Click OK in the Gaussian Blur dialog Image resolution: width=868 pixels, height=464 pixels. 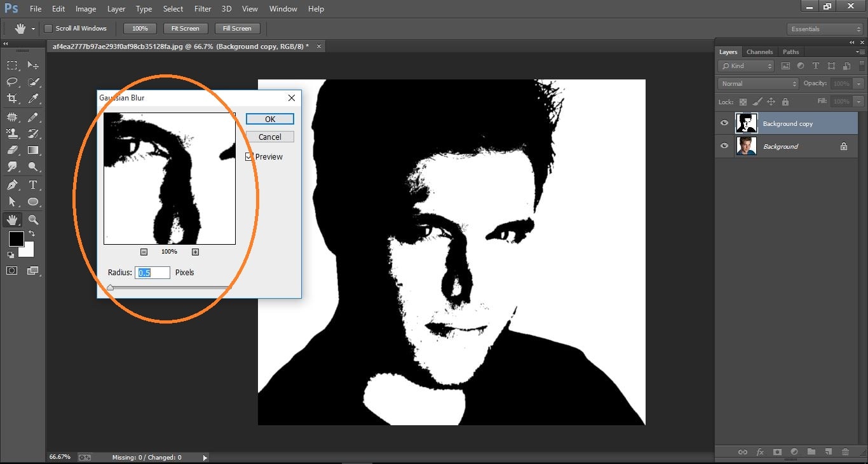tap(269, 119)
